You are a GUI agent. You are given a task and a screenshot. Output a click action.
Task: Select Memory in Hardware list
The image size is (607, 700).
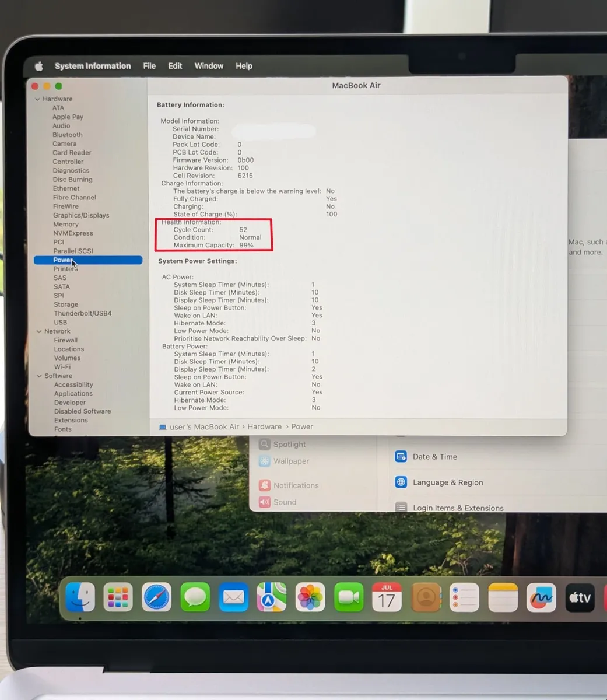click(x=66, y=224)
